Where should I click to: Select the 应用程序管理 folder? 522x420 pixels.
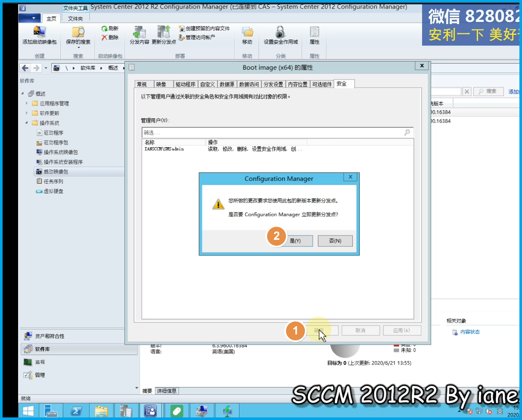point(54,103)
